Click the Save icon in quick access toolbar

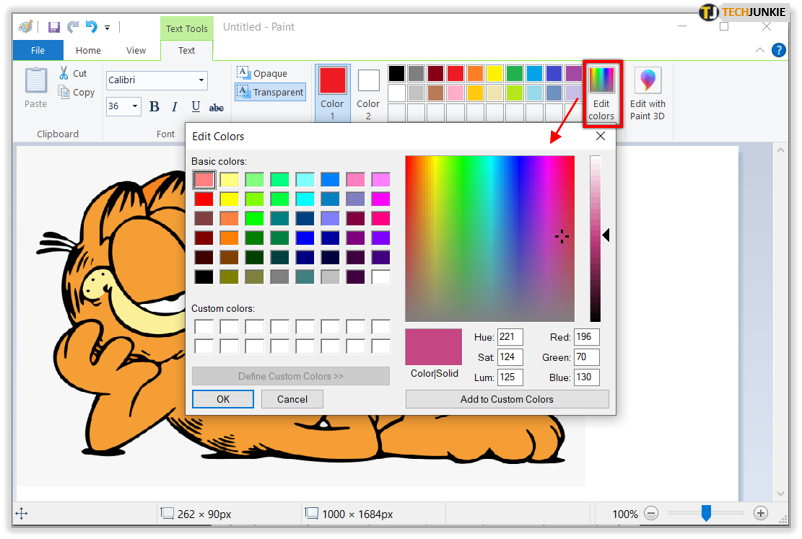(54, 27)
